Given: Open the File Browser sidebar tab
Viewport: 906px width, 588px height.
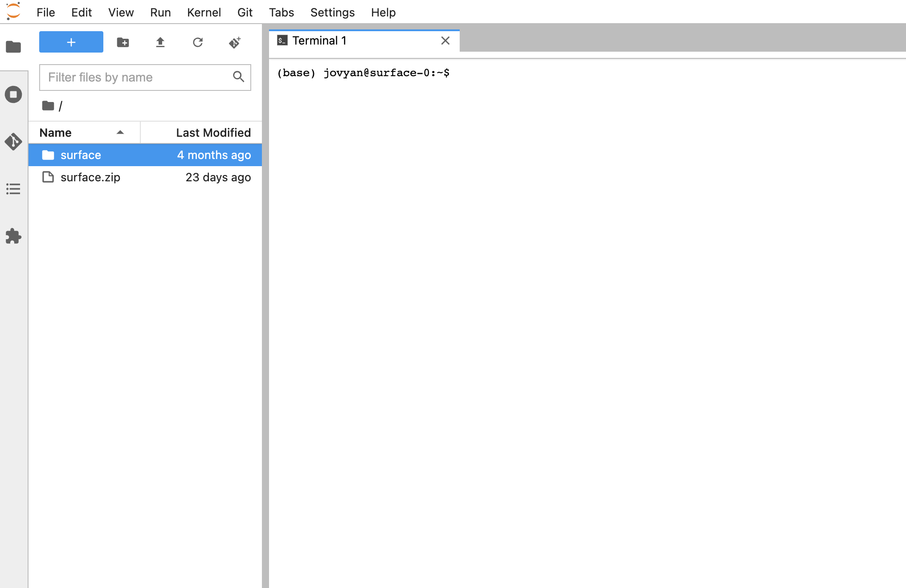Looking at the screenshot, I should [x=13, y=47].
